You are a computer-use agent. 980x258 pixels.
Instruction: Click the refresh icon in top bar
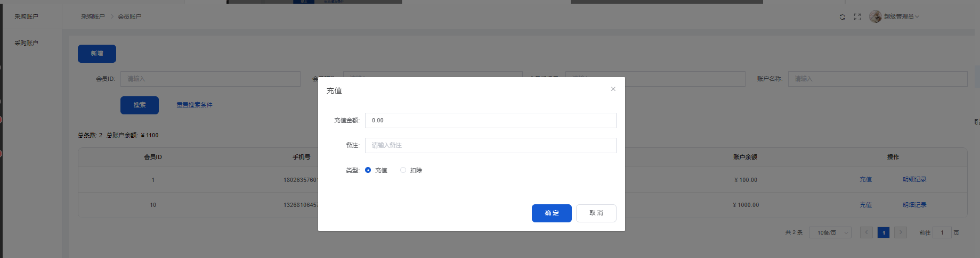tap(842, 17)
